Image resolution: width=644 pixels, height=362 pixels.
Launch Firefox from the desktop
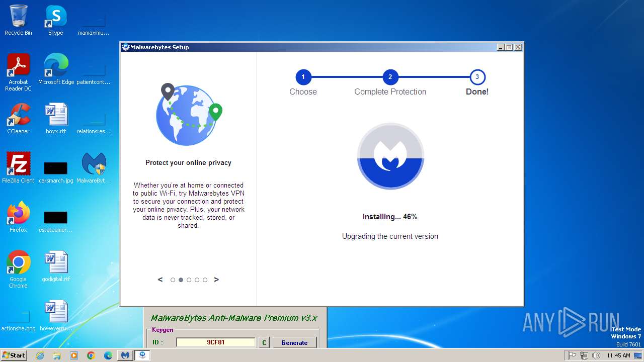(x=18, y=217)
